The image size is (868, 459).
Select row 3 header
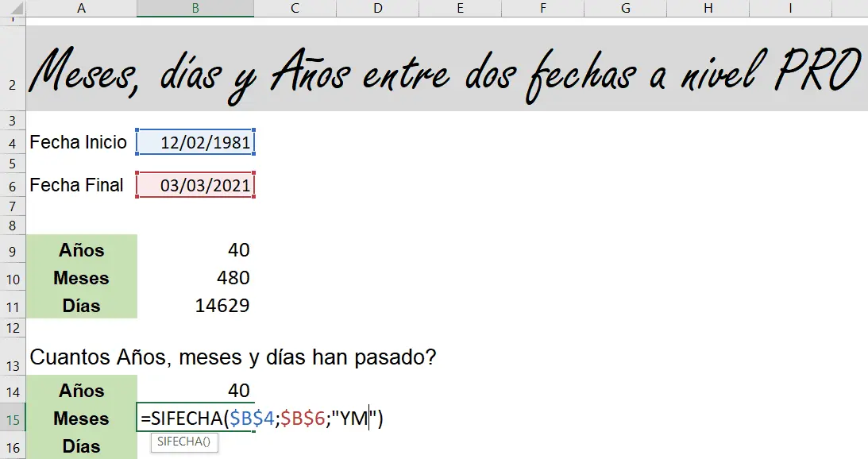(x=13, y=120)
